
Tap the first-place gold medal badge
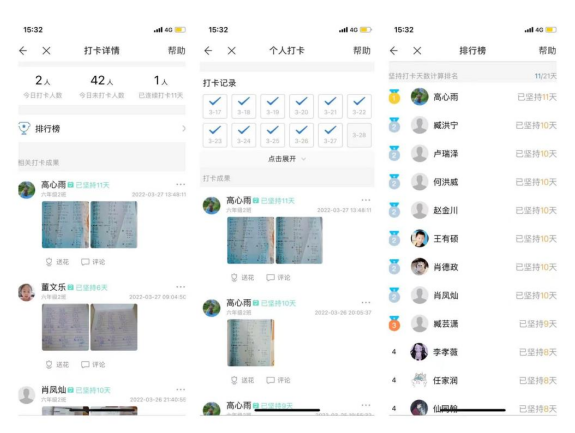[x=394, y=97]
